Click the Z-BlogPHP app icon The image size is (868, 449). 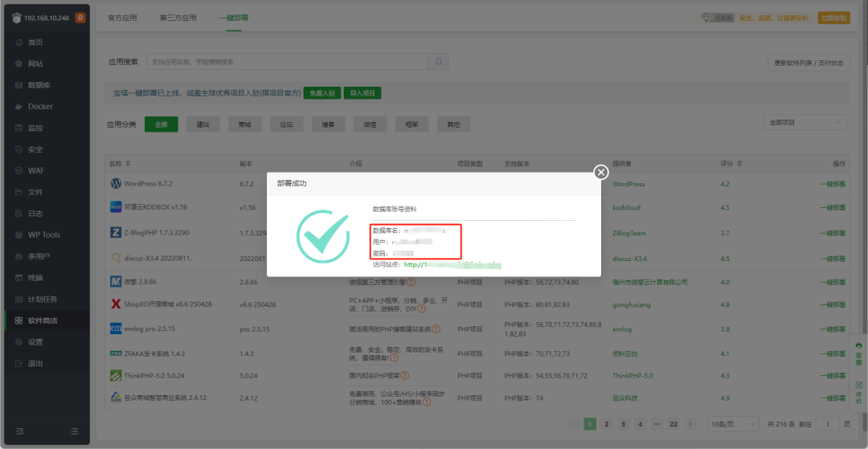[116, 233]
